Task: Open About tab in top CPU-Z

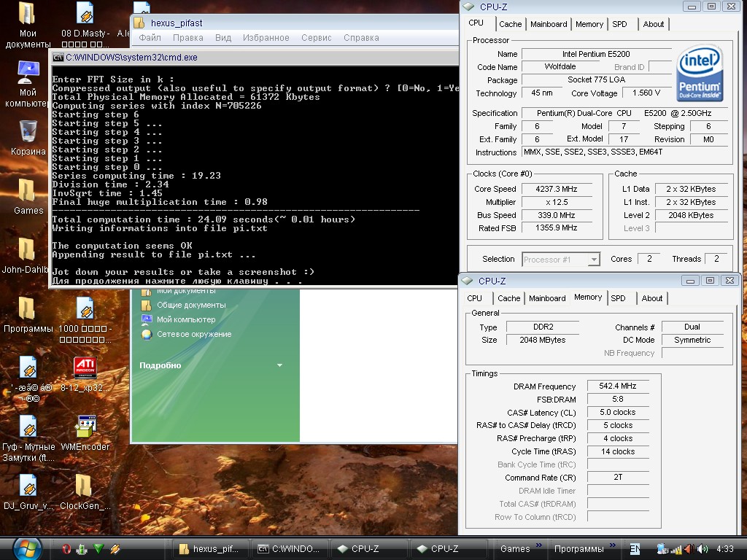Action: pyautogui.click(x=653, y=24)
